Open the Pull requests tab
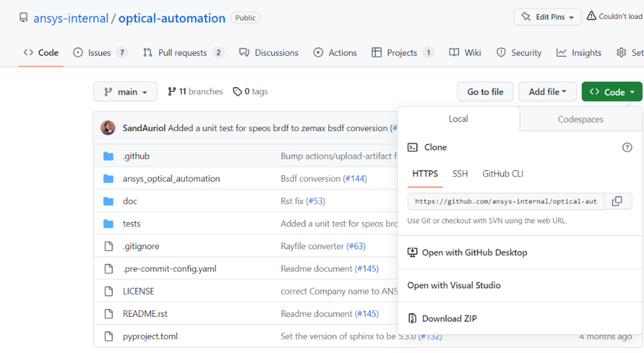Screen dimensions: 644x353 (183, 53)
